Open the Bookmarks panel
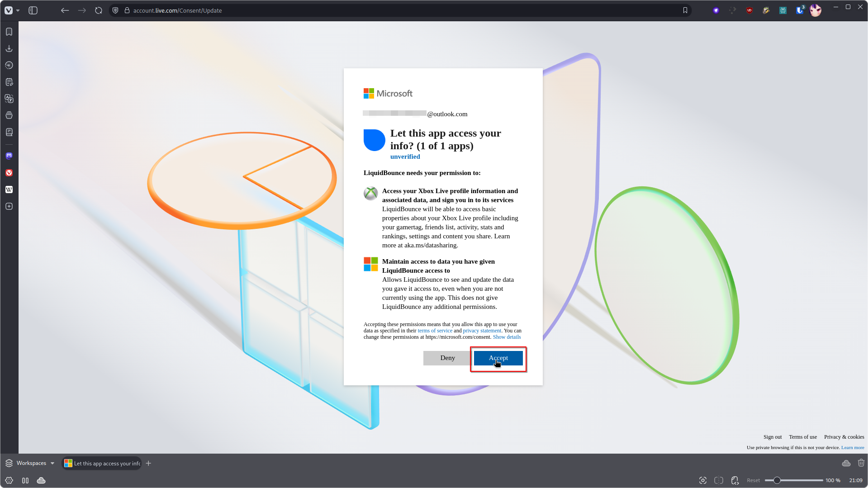This screenshot has width=868, height=488. click(9, 32)
